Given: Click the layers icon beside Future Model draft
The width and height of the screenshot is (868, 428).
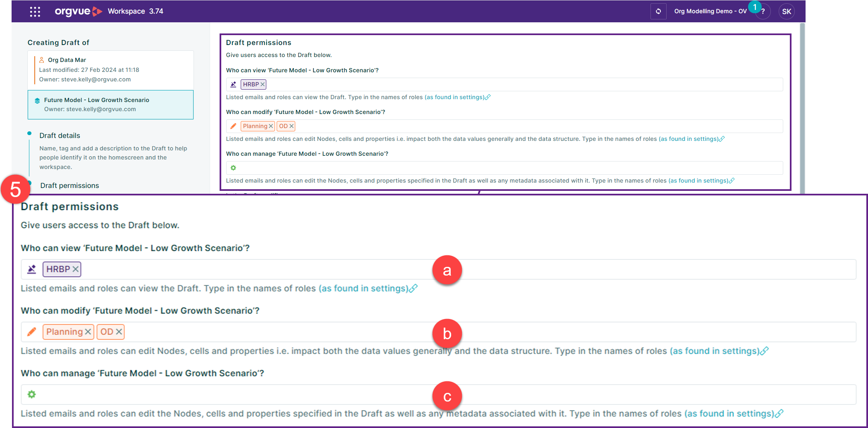Looking at the screenshot, I should 37,100.
